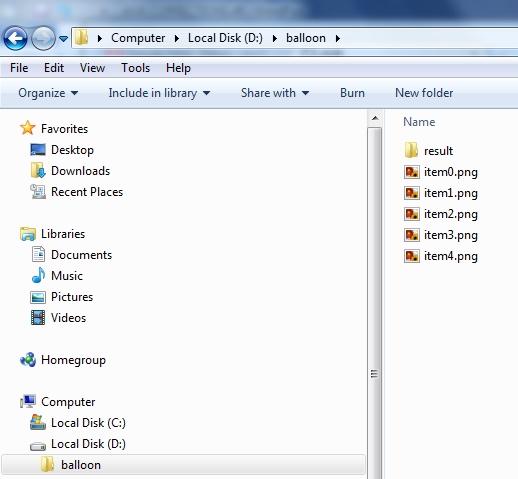The height and width of the screenshot is (479, 518).
Task: Click the Forward navigation arrow button
Action: point(43,38)
